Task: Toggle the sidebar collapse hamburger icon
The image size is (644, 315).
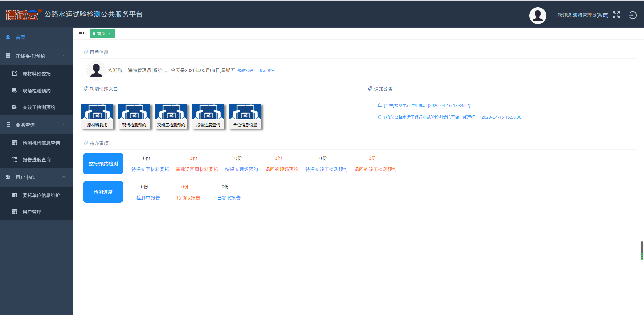Action: click(81, 33)
